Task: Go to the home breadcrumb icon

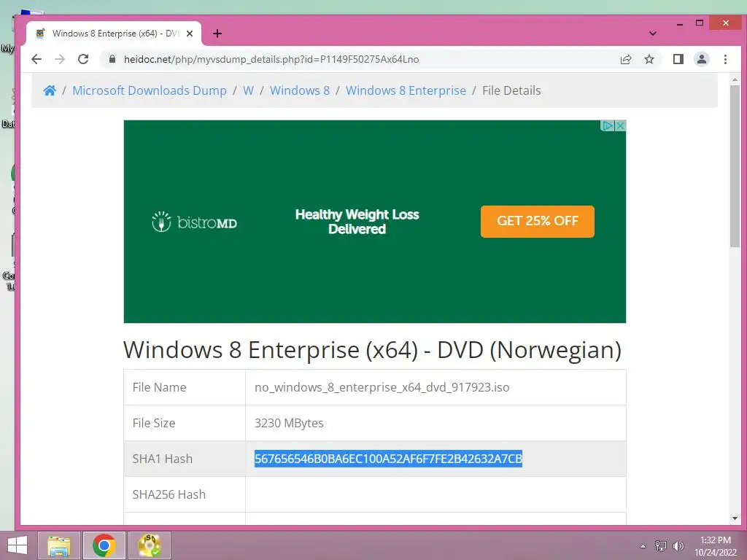Action: pyautogui.click(x=50, y=90)
